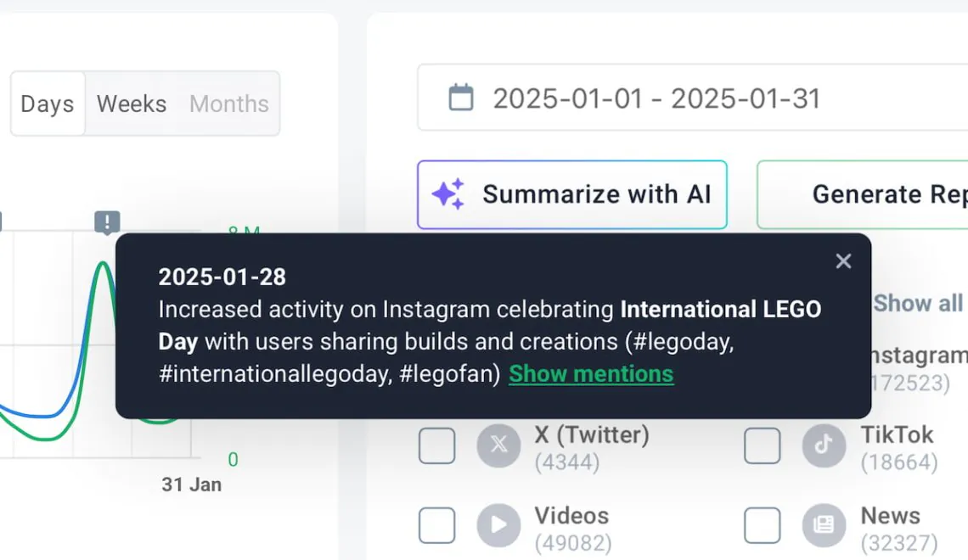Viewport: 968px width, 560px height.
Task: Select the Months chart view
Action: click(x=229, y=104)
